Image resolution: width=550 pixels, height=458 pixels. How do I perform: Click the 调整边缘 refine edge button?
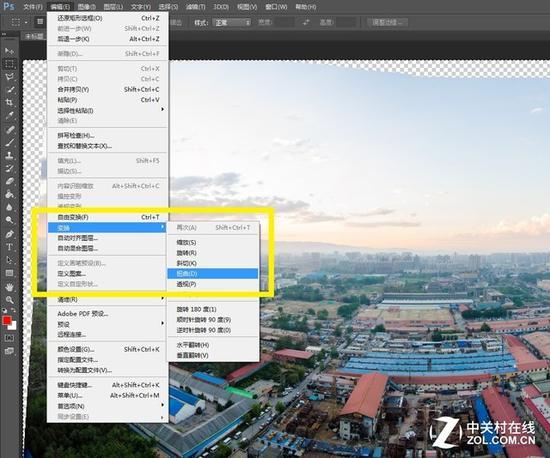click(x=387, y=22)
